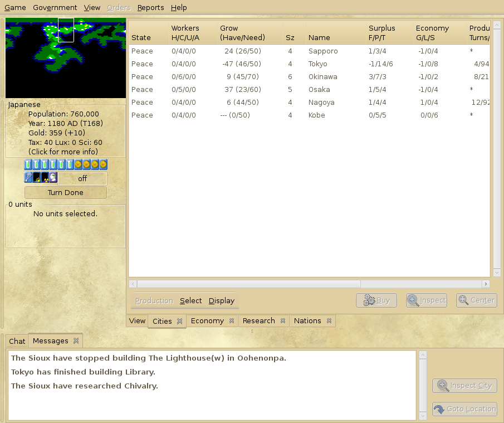
Task: Open the Display menu in city report
Action: [222, 301]
